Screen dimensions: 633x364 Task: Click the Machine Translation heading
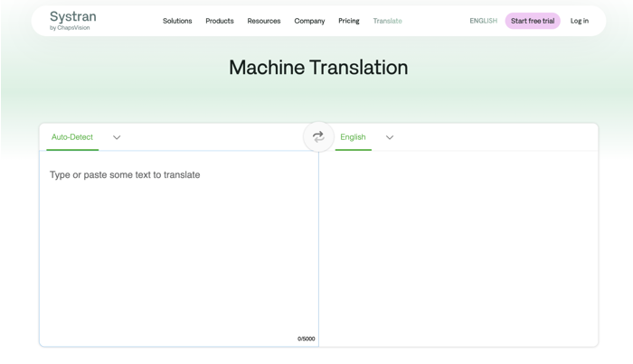(x=318, y=68)
